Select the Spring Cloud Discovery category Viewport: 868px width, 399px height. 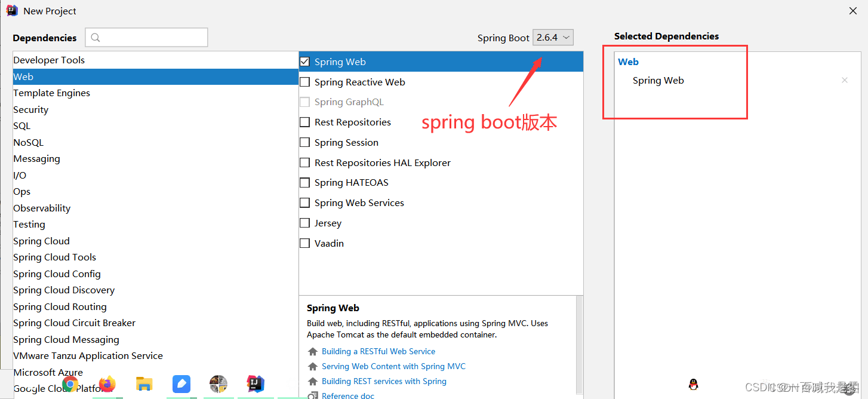tap(155, 290)
